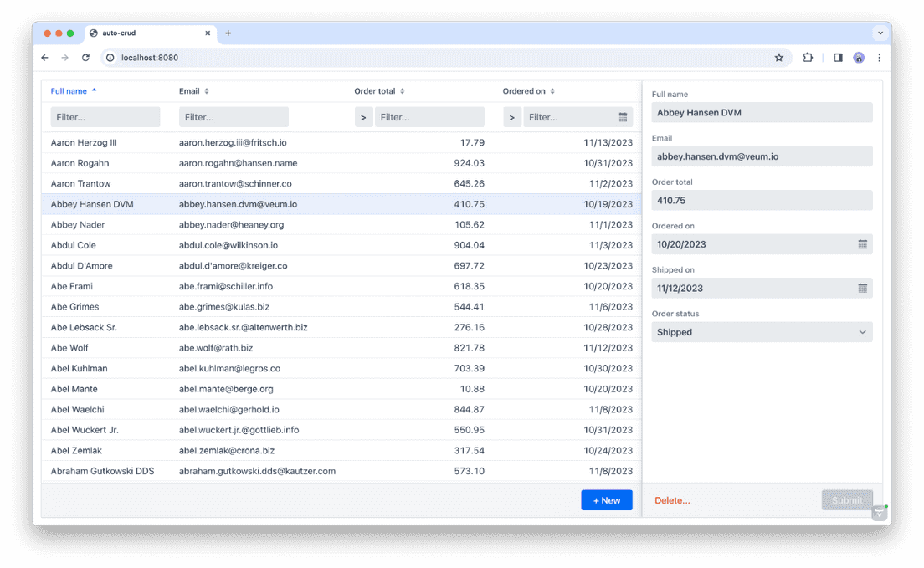Click the Delete... button
This screenshot has height=568, width=924.
pyautogui.click(x=671, y=499)
